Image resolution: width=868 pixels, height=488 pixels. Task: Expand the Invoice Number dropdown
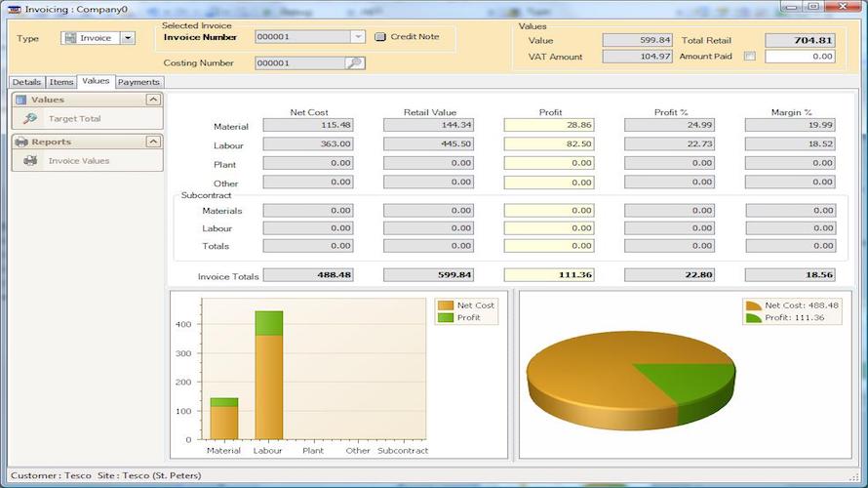click(358, 36)
